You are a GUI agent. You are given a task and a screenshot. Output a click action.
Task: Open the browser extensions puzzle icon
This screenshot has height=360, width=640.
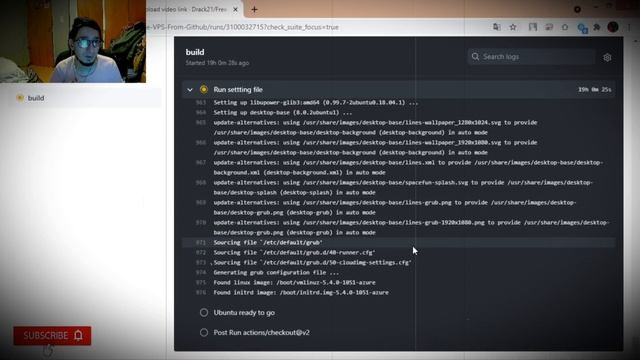[x=597, y=27]
